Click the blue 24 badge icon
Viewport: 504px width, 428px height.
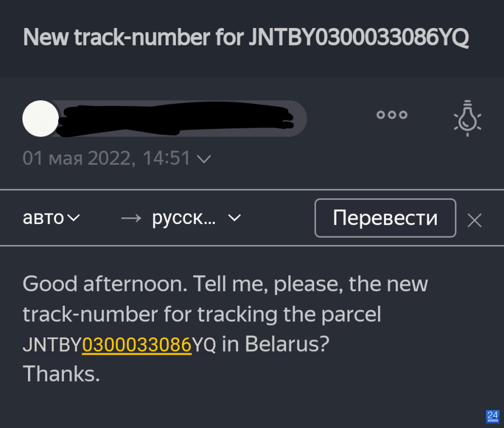[493, 416]
